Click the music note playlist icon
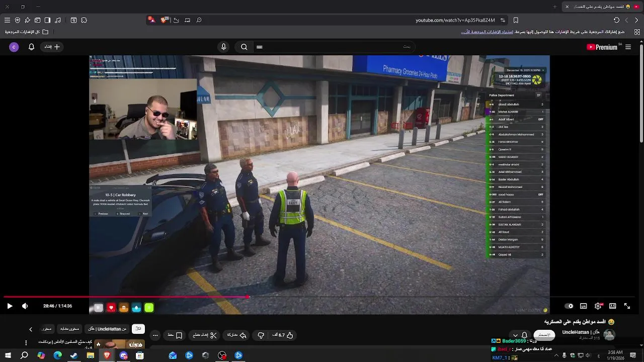644x362 pixels. (58, 20)
